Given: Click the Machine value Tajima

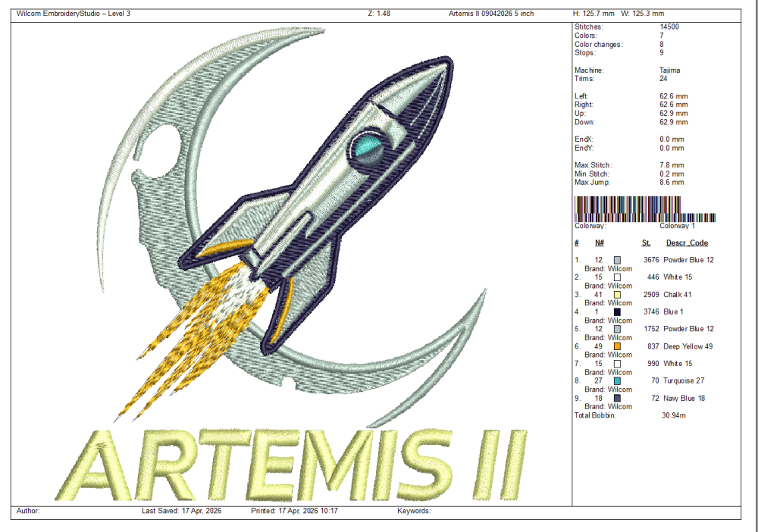Looking at the screenshot, I should [669, 70].
